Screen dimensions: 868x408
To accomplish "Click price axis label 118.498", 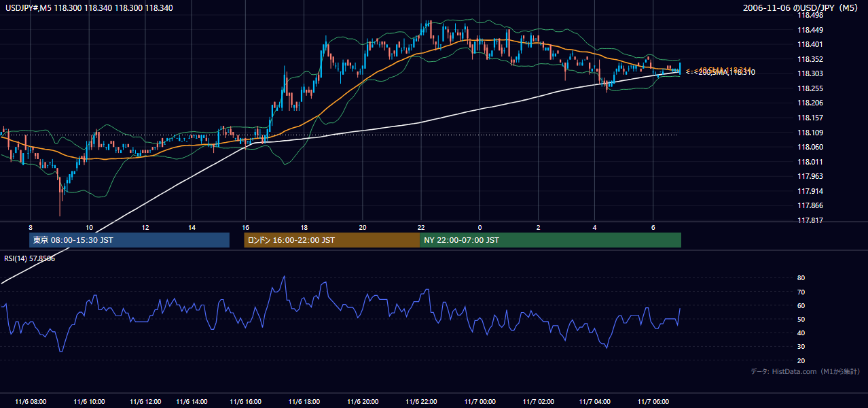I will coord(810,15).
